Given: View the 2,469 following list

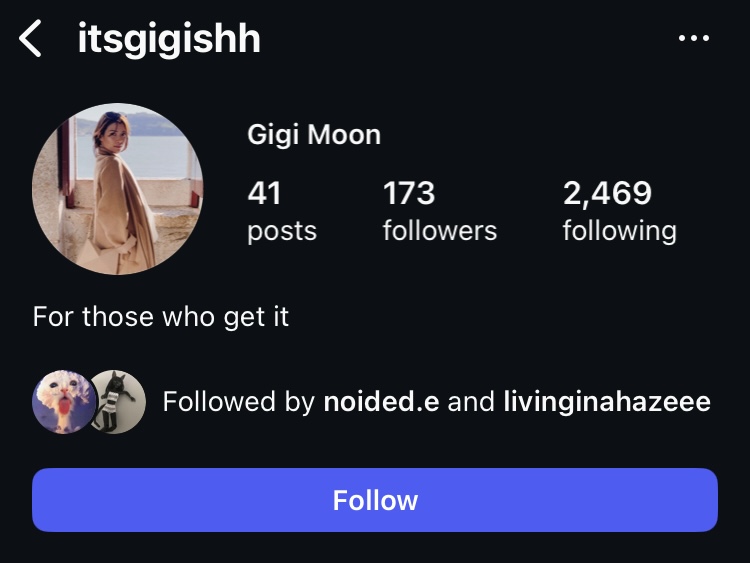Looking at the screenshot, I should click(619, 210).
